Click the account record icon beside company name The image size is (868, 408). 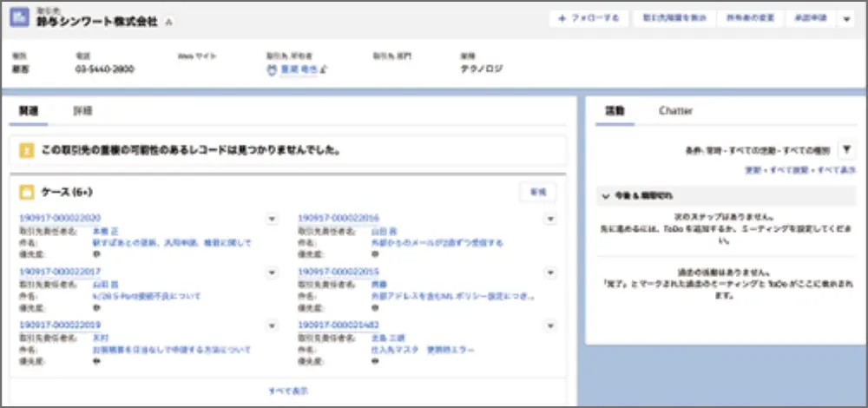click(x=21, y=19)
